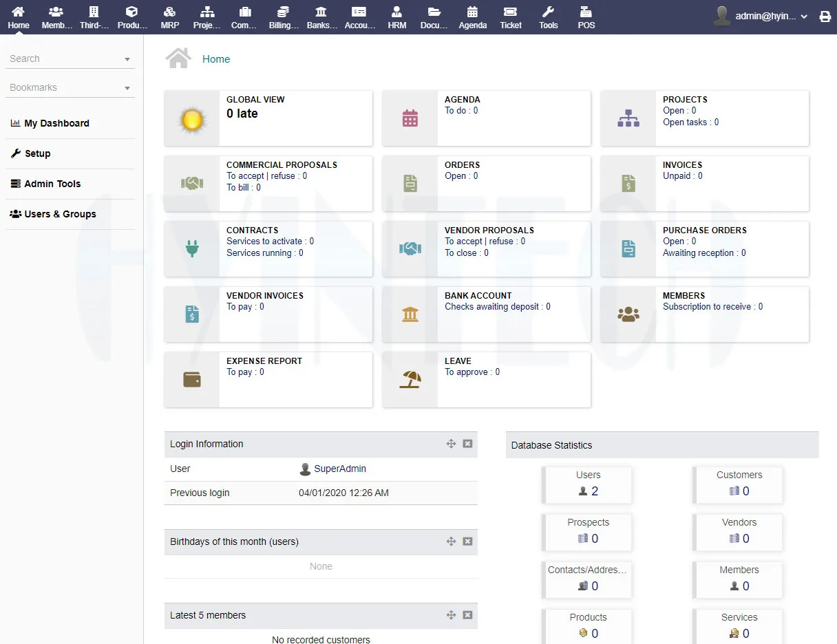
Task: Select Users & Groups in sidebar
Action: [60, 214]
